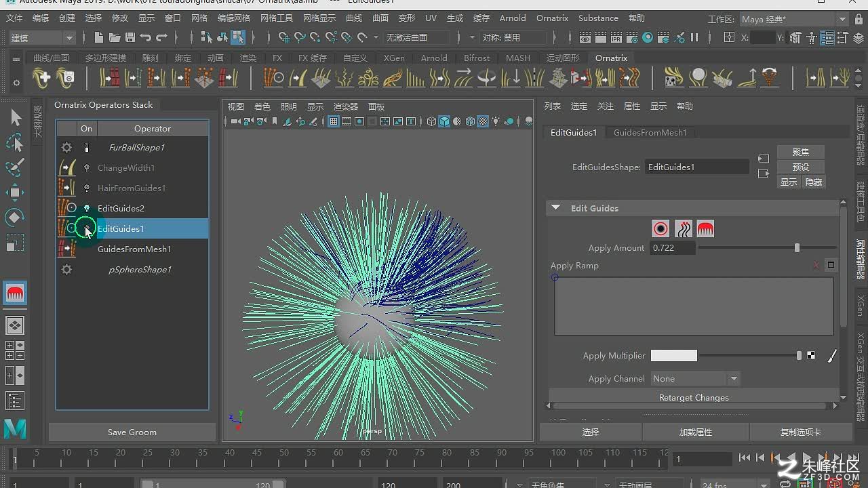This screenshot has height=488, width=868.
Task: Pick the Select tool arrow in toolbox
Action: (x=16, y=118)
